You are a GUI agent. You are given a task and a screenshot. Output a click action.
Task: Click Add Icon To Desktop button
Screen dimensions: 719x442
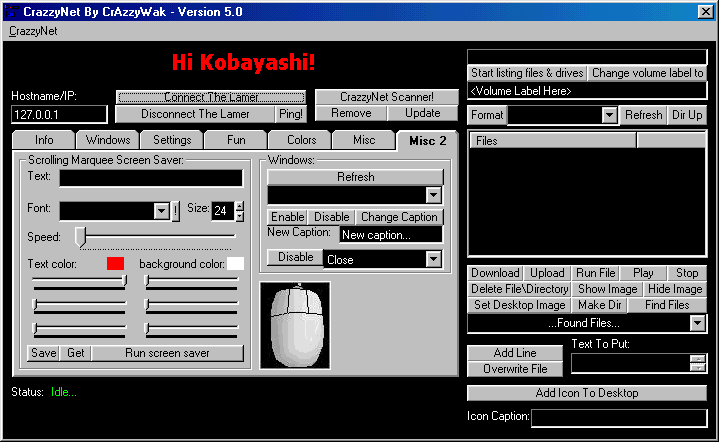click(x=586, y=393)
